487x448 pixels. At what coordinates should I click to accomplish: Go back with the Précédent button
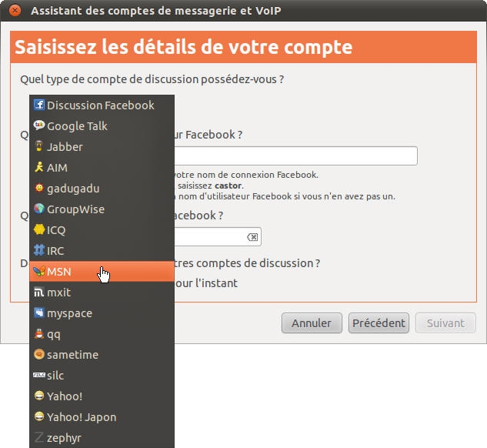click(379, 323)
